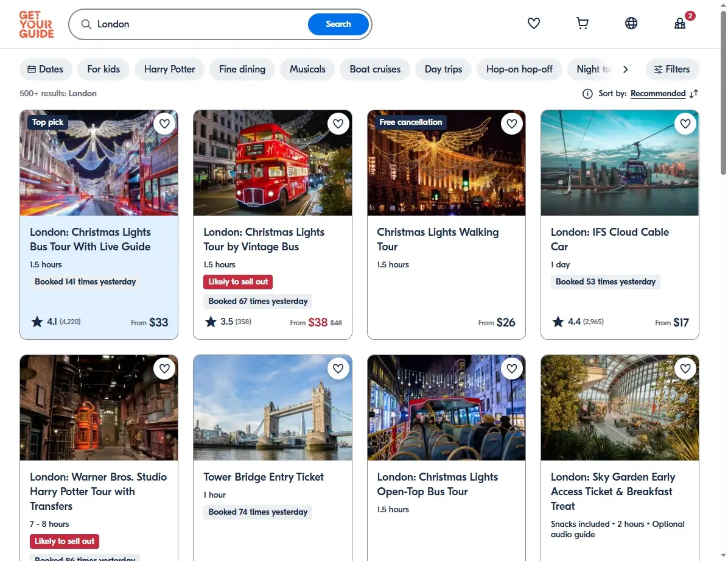This screenshot has width=728, height=561.
Task: Open the Filters button
Action: click(672, 69)
